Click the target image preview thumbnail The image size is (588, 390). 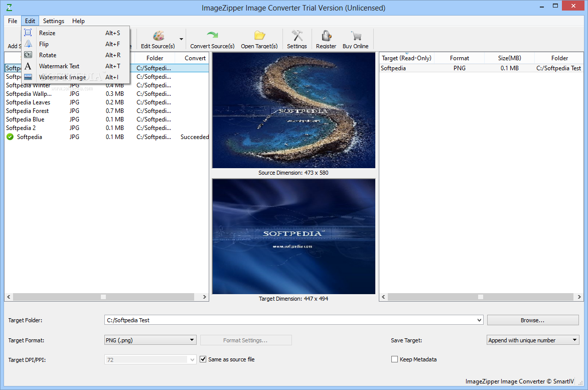point(293,236)
